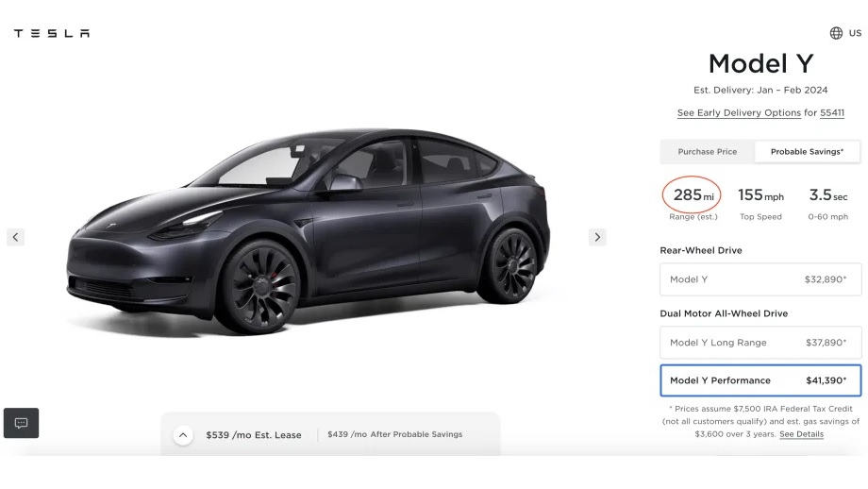Open the globe region selector icon
This screenshot has height=489, width=868.
836,33
